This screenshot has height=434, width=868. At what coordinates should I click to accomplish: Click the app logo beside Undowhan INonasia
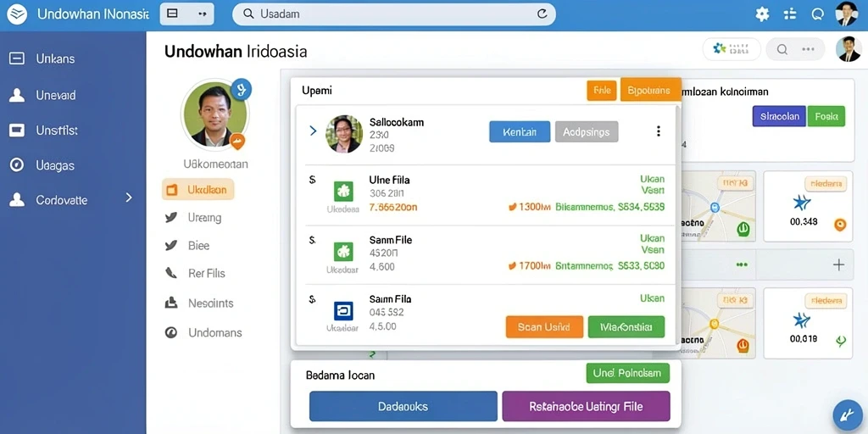click(x=17, y=14)
